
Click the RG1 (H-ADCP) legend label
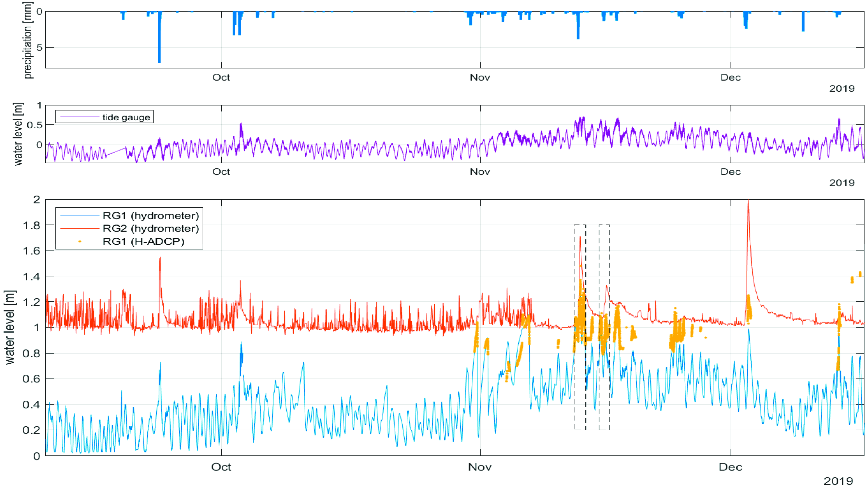(143, 241)
